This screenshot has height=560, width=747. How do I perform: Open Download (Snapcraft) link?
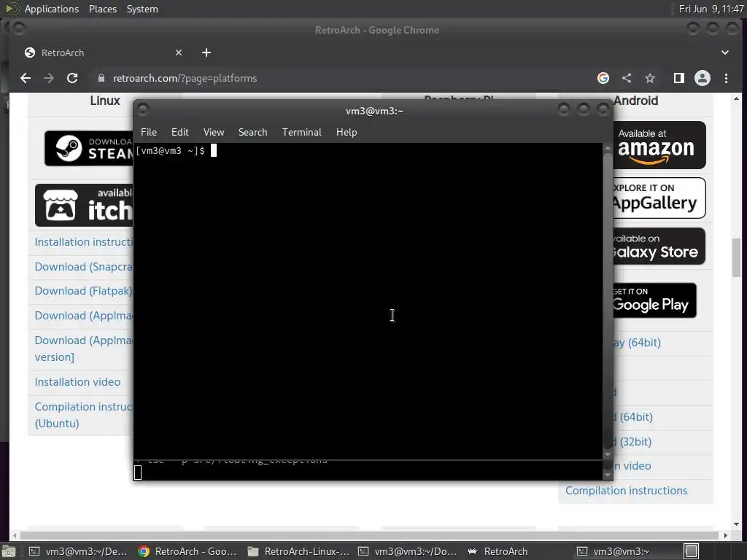84,267
